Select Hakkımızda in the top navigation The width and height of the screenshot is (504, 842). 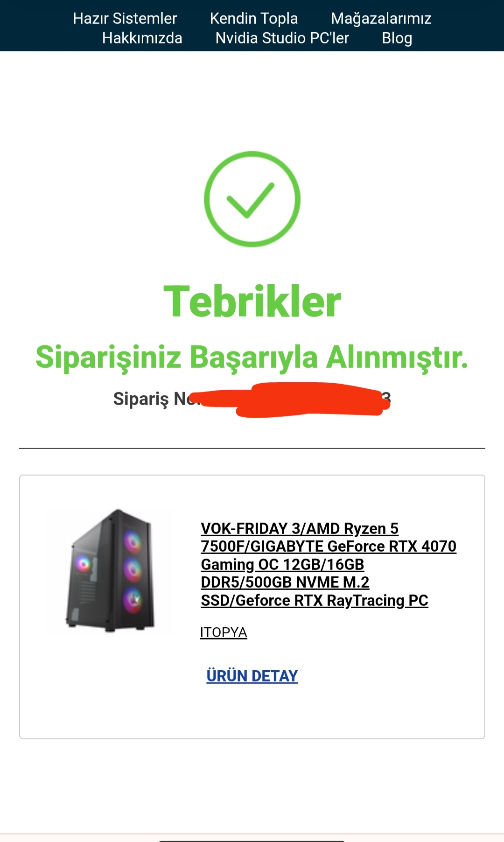(x=142, y=38)
